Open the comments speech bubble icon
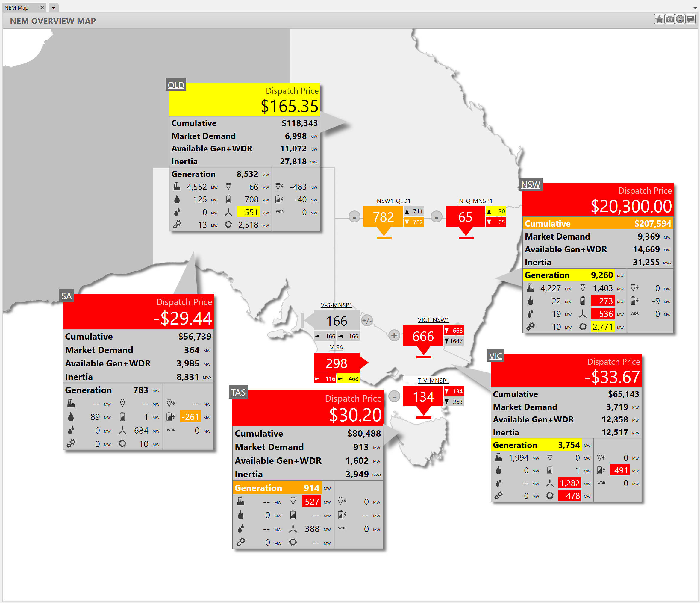 (x=690, y=19)
